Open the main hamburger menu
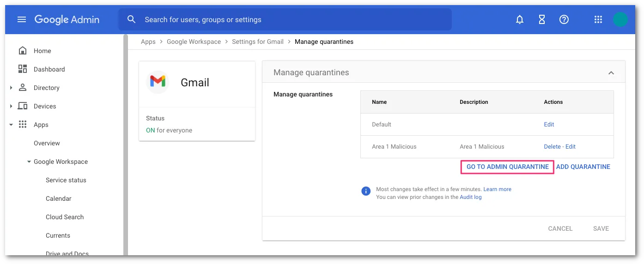The image size is (644, 264). coord(22,19)
